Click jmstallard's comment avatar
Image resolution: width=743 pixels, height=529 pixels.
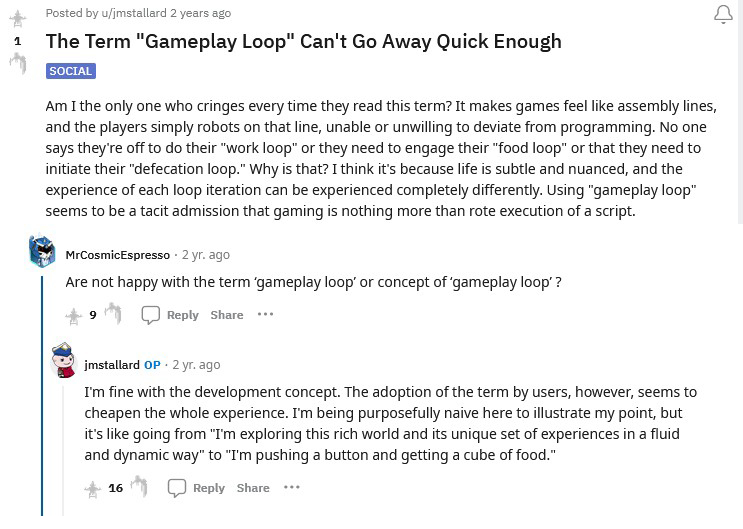pos(64,361)
